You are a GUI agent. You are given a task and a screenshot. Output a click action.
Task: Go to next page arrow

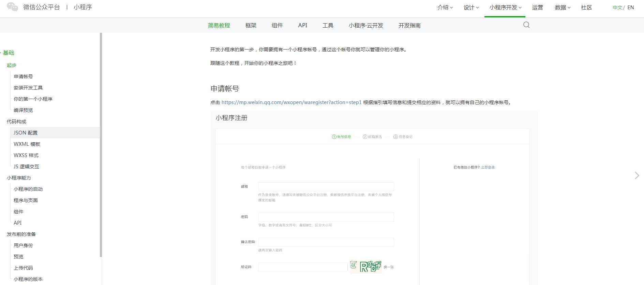pos(636,175)
